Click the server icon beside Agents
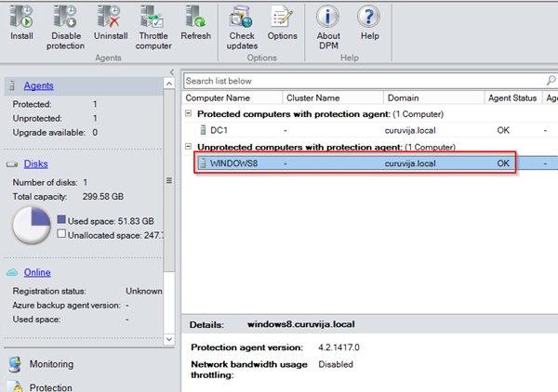 coord(12,85)
